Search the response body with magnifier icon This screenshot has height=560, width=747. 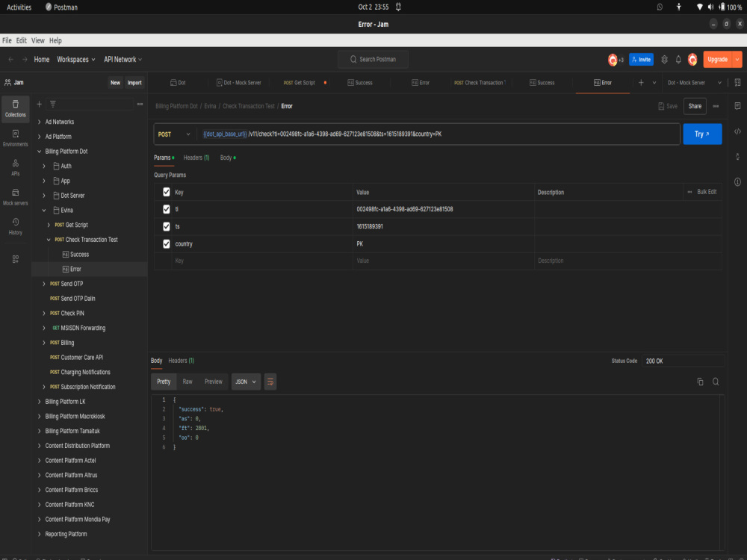pos(716,382)
